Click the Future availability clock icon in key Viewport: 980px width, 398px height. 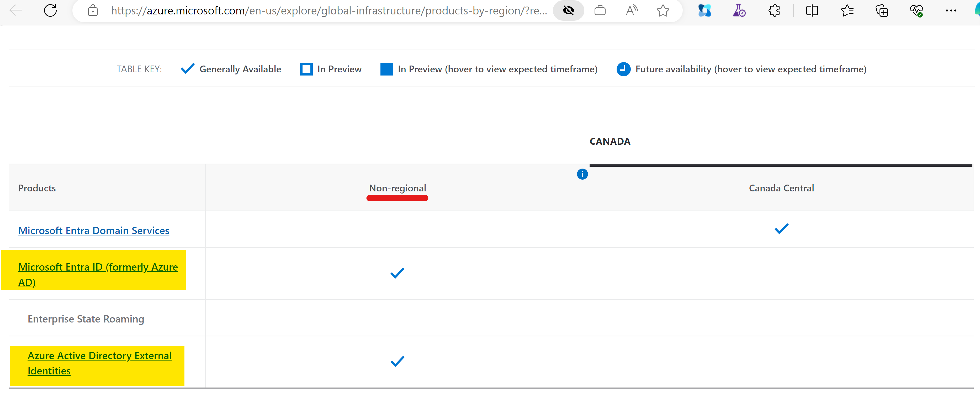pos(623,69)
